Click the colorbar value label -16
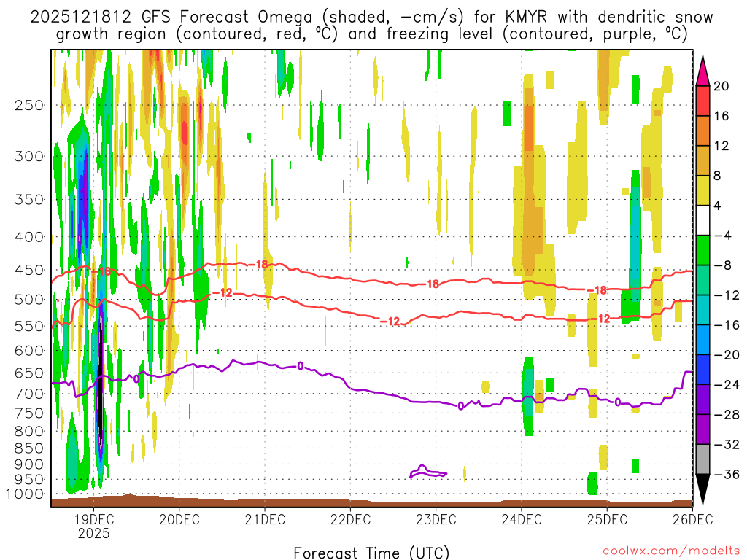 pos(726,325)
